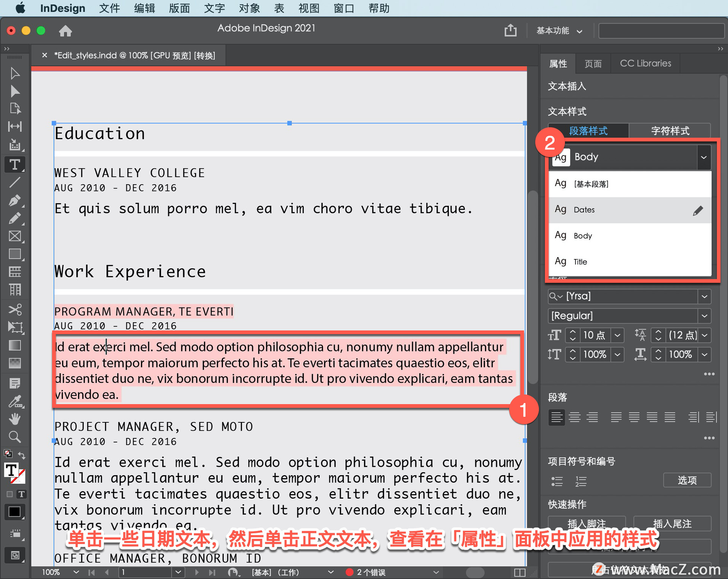Select the Rectangle Frame tool
Viewport: 728px width, 579px height.
15,236
